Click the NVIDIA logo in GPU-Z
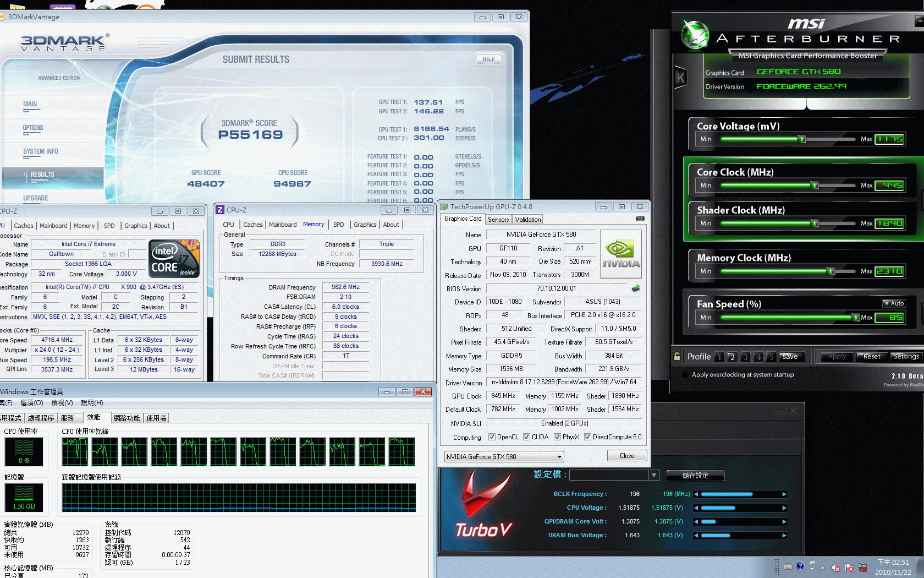924x578 pixels. pos(621,254)
